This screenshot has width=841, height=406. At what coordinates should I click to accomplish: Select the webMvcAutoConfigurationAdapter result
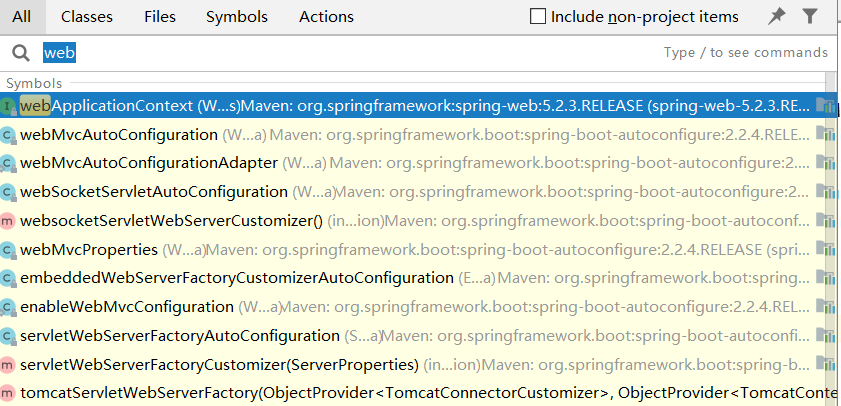pos(413,163)
